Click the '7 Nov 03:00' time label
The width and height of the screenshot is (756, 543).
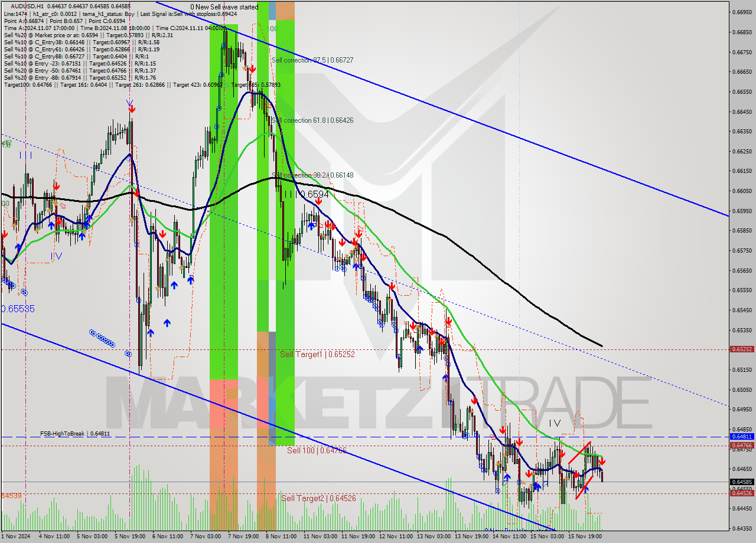204,537
